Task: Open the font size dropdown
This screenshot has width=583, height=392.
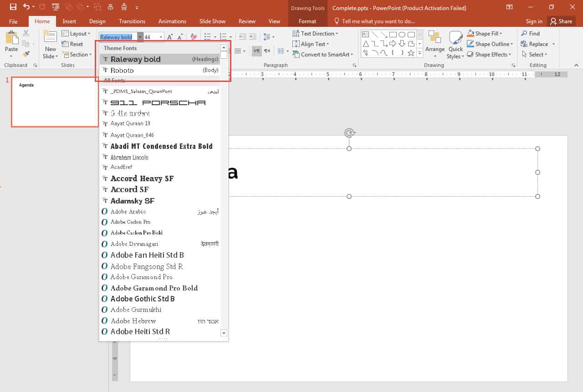Action: (160, 36)
